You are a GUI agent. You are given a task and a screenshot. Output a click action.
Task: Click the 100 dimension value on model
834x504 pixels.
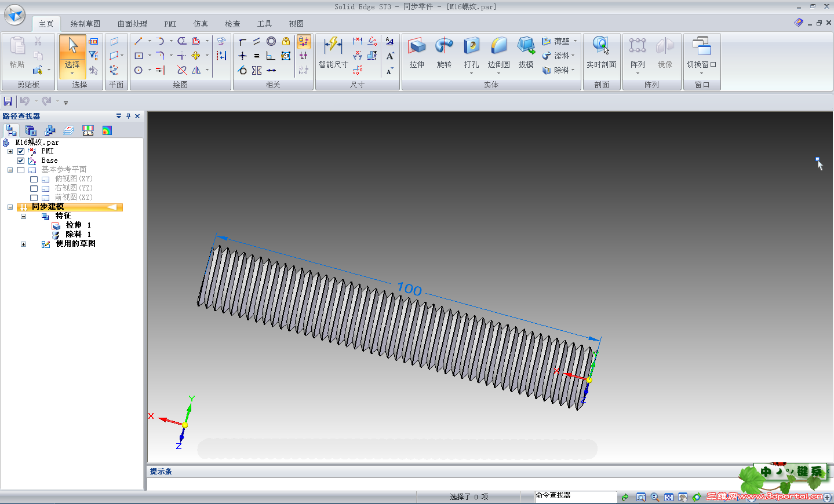(x=409, y=288)
